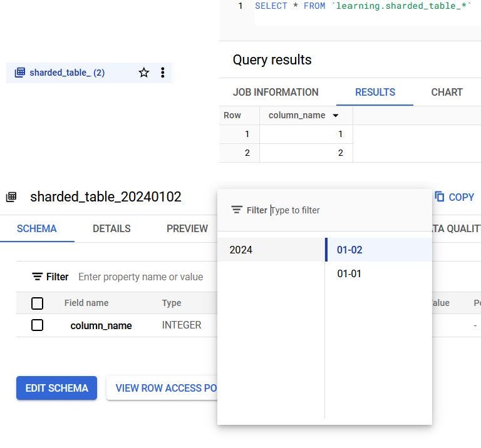Click the column_name field name in schema

101,325
